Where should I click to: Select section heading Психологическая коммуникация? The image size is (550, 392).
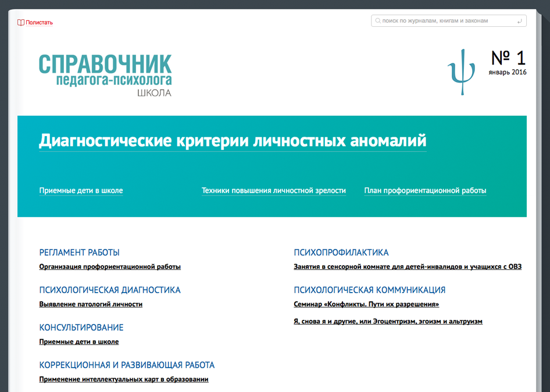pos(370,290)
